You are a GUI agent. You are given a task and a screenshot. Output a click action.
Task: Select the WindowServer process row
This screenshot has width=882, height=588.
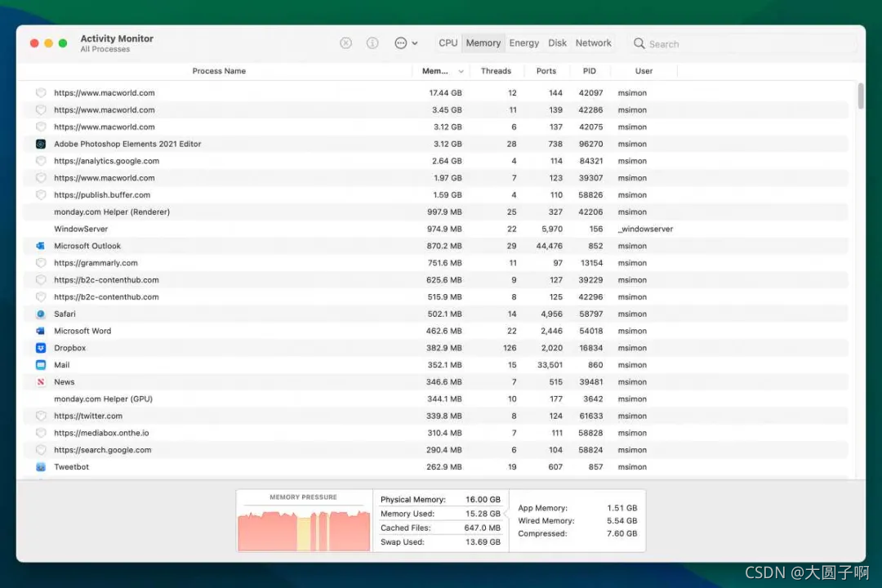436,229
